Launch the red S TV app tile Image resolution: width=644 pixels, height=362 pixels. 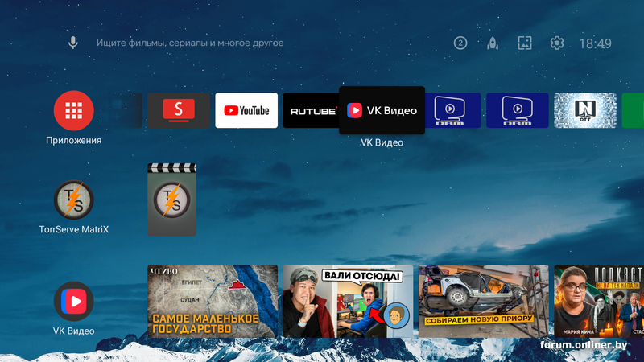pyautogui.click(x=179, y=110)
